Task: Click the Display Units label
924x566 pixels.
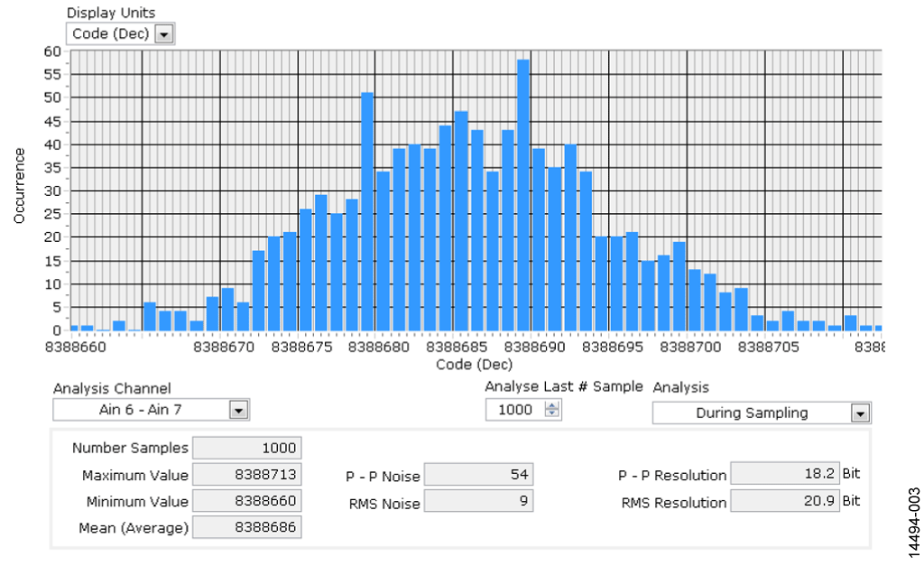Action: 111,13
